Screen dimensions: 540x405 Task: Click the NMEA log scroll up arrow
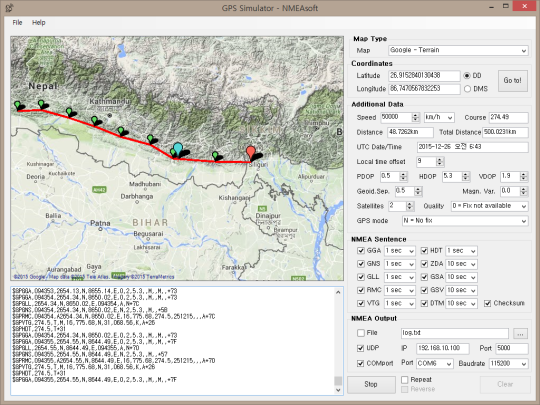pos(338,292)
